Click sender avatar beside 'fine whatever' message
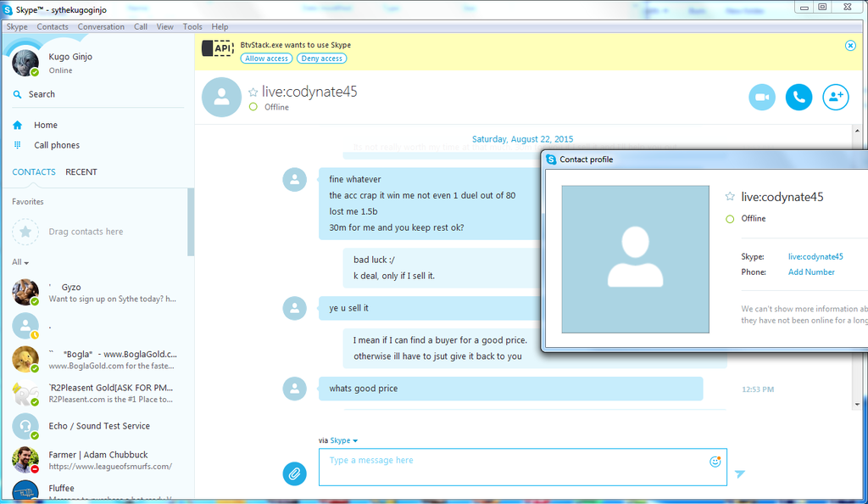 coord(294,179)
